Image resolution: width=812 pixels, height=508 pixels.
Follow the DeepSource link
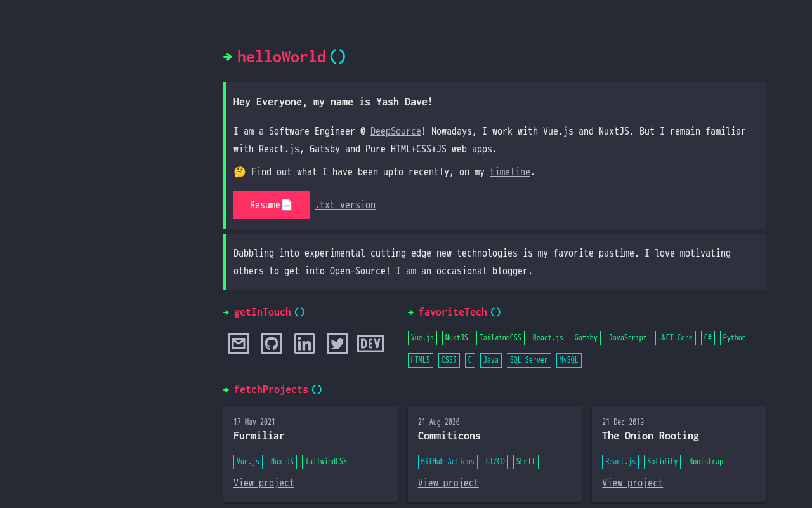pos(396,131)
